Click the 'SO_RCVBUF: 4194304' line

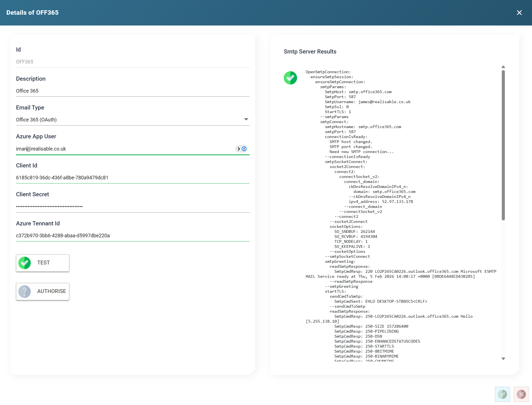(355, 236)
